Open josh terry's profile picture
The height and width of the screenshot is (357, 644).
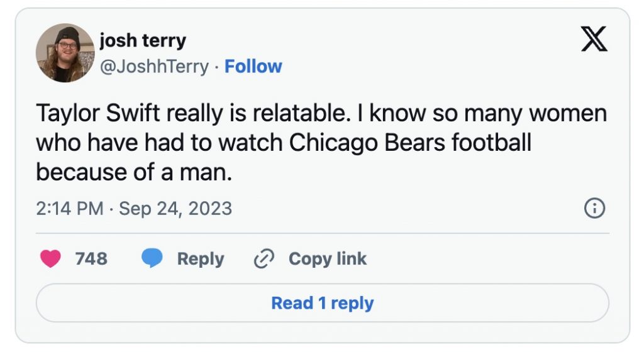pos(65,53)
